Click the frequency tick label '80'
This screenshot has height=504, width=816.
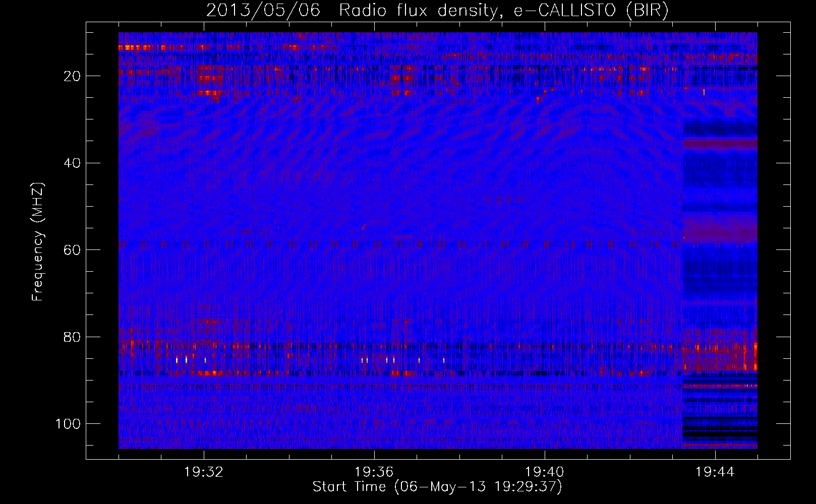(72, 337)
